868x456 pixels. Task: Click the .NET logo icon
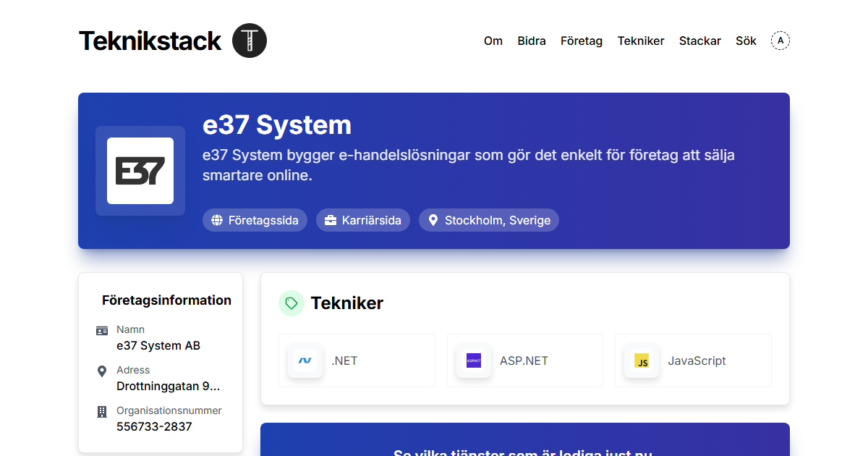pos(305,360)
